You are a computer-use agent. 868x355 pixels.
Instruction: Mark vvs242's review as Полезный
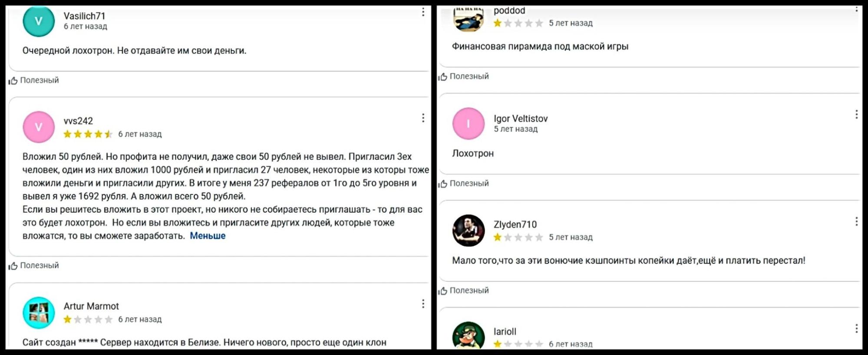point(34,266)
